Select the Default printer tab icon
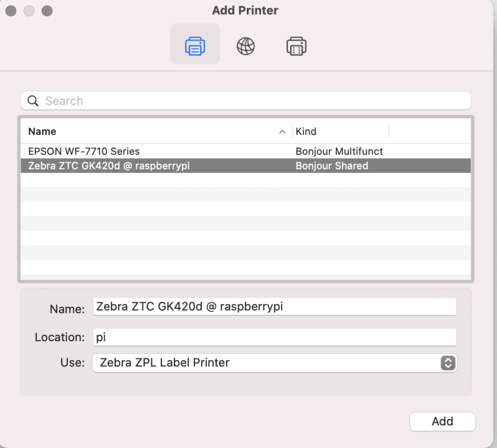This screenshot has height=448, width=497. pyautogui.click(x=195, y=46)
